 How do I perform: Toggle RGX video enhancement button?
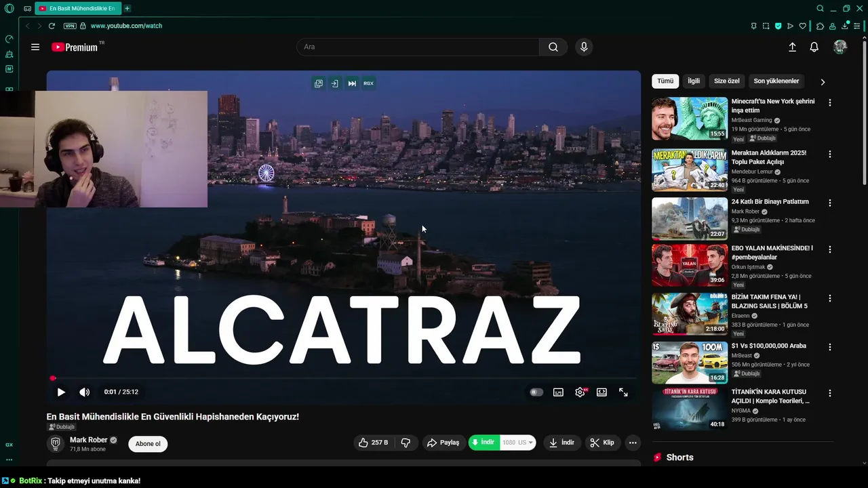368,83
